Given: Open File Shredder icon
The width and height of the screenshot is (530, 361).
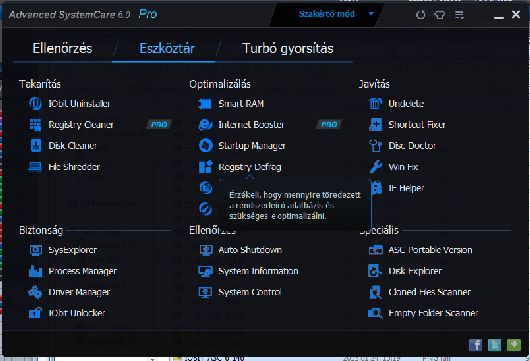Looking at the screenshot, I should pyautogui.click(x=35, y=167).
